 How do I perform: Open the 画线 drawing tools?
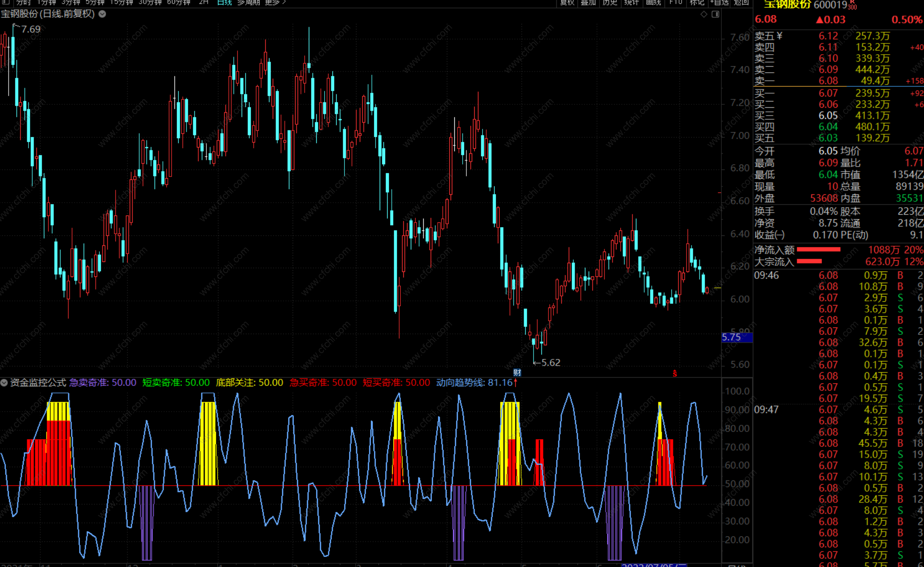coord(653,2)
